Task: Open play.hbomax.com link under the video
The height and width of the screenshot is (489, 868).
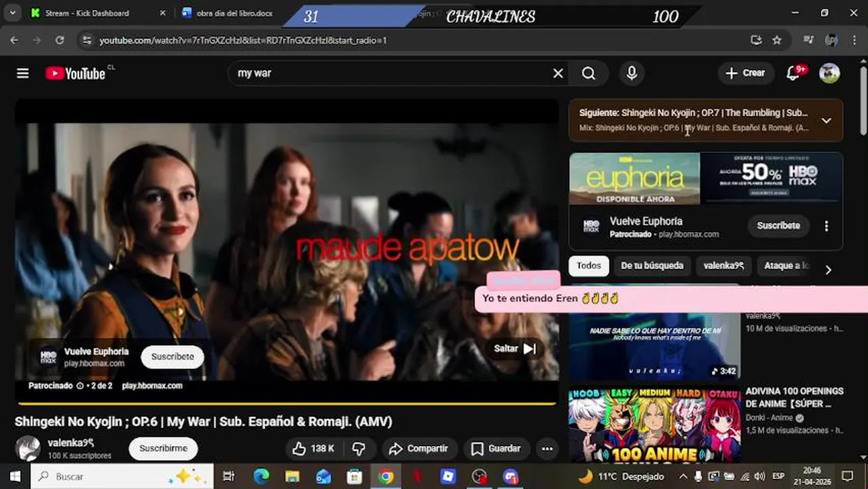Action: (x=152, y=386)
